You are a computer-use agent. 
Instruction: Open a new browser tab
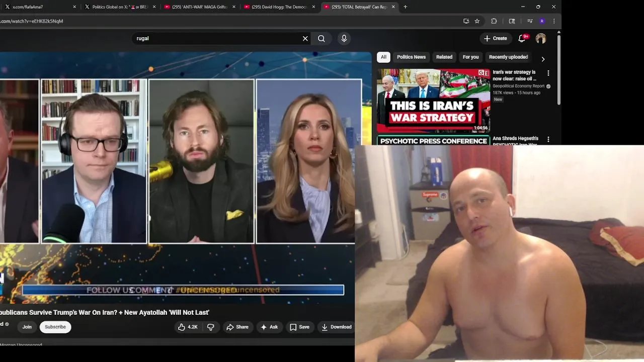(406, 7)
